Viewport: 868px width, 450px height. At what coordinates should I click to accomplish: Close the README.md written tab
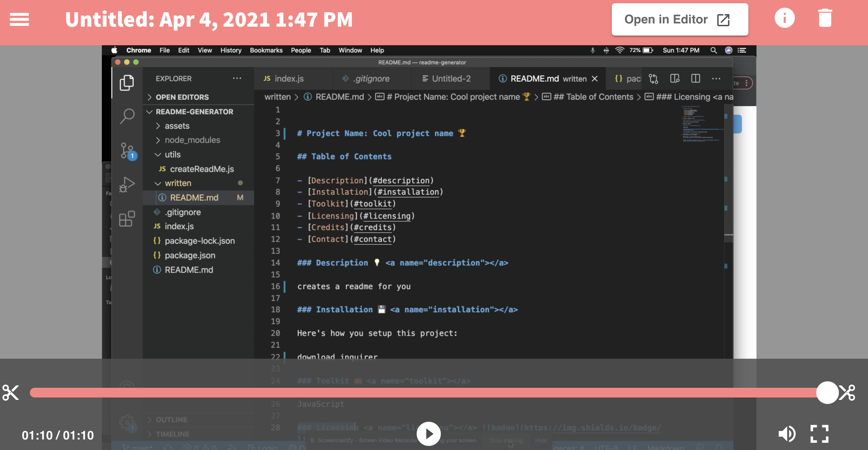pos(594,79)
